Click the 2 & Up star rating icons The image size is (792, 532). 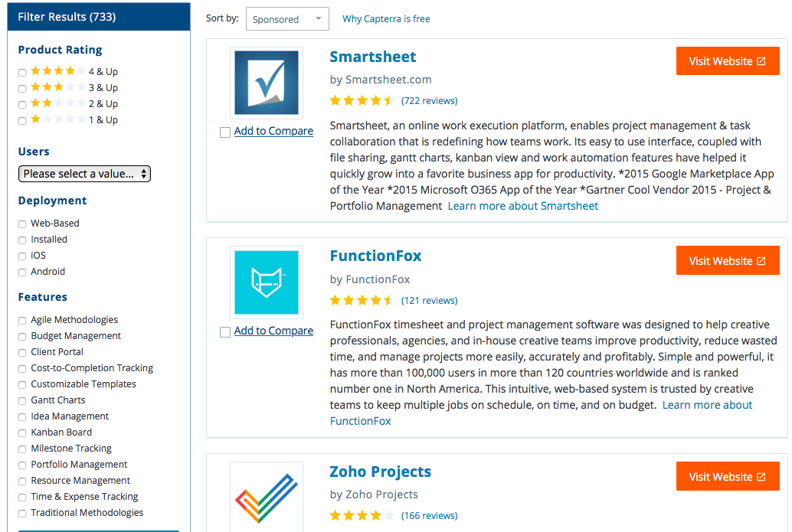58,103
